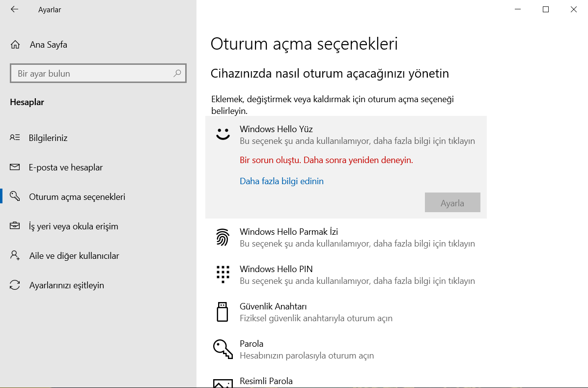Viewport: 588px width, 388px height.
Task: Click the Bilgileriniz person-card icon
Action: coord(15,138)
